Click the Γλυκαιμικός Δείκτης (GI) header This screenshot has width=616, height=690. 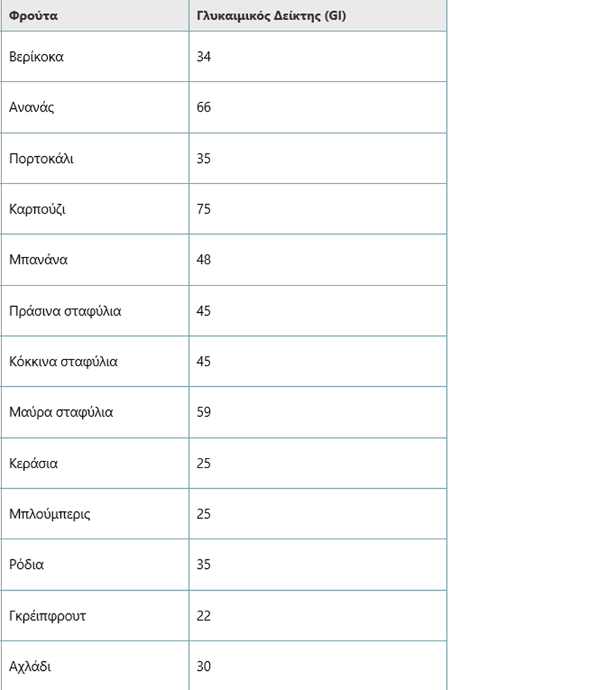(x=318, y=15)
